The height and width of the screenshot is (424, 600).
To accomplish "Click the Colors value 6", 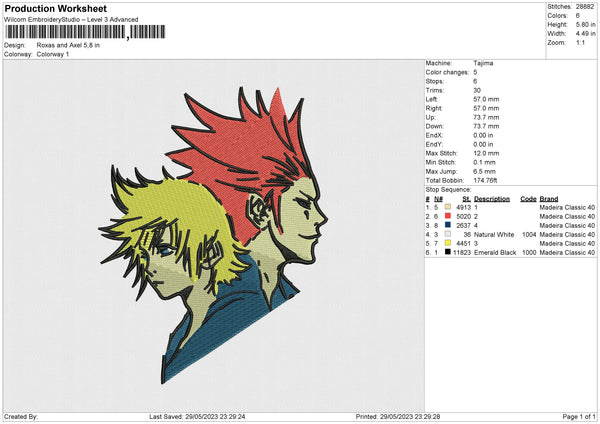I will click(578, 16).
